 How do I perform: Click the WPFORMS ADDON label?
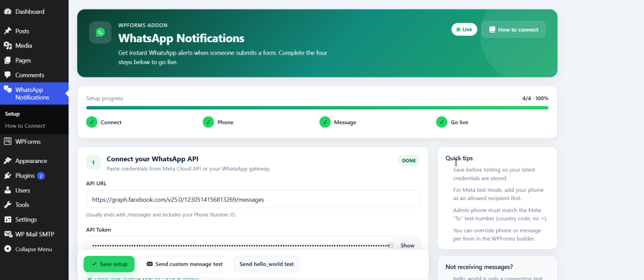143,25
